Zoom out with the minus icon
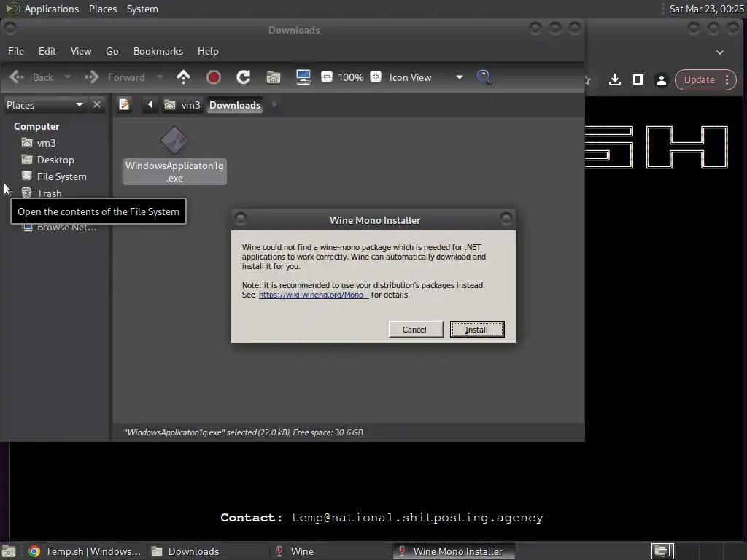This screenshot has width=747, height=560. coord(327,77)
